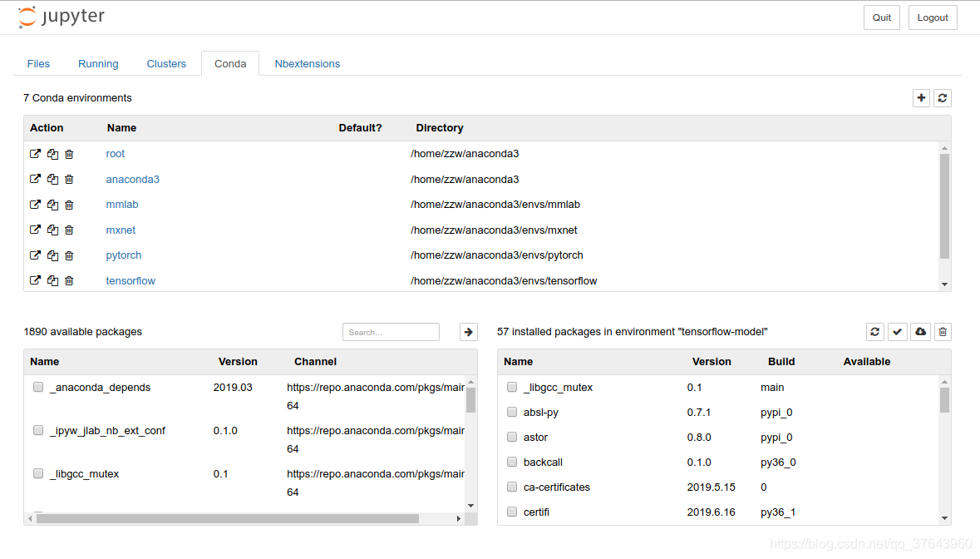The height and width of the screenshot is (559, 980).
Task: Switch to the Files tab
Action: click(x=38, y=64)
